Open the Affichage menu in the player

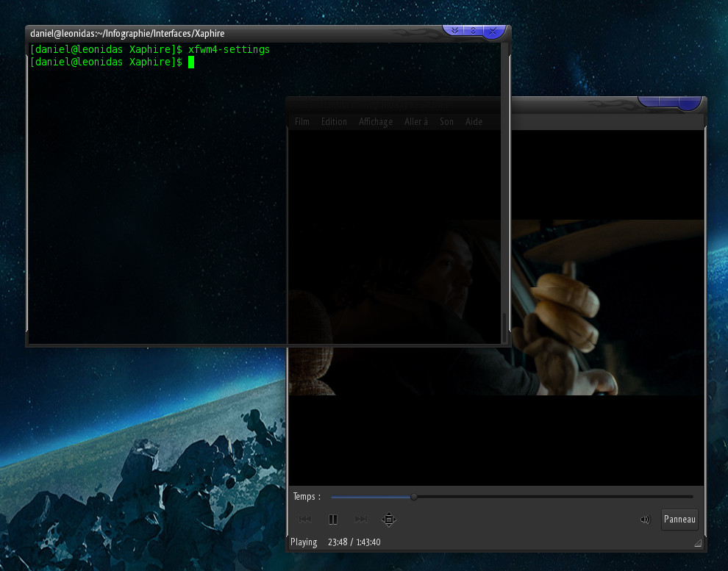click(376, 121)
